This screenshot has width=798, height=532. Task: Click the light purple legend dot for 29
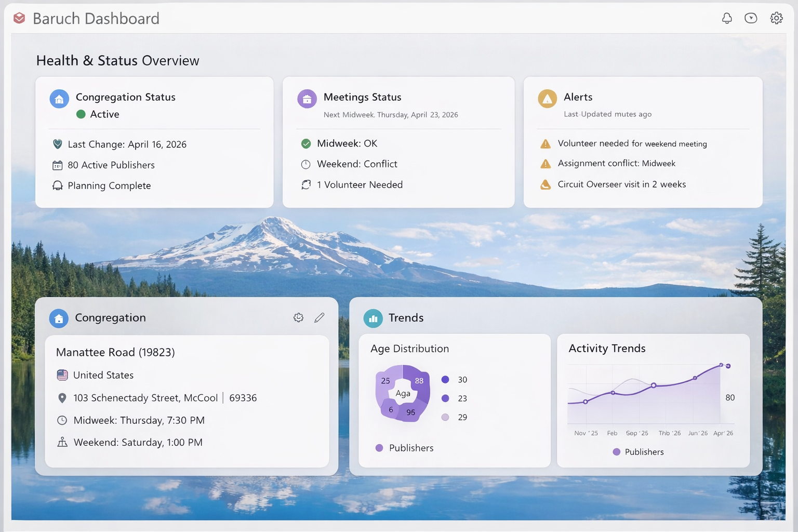[x=445, y=417]
